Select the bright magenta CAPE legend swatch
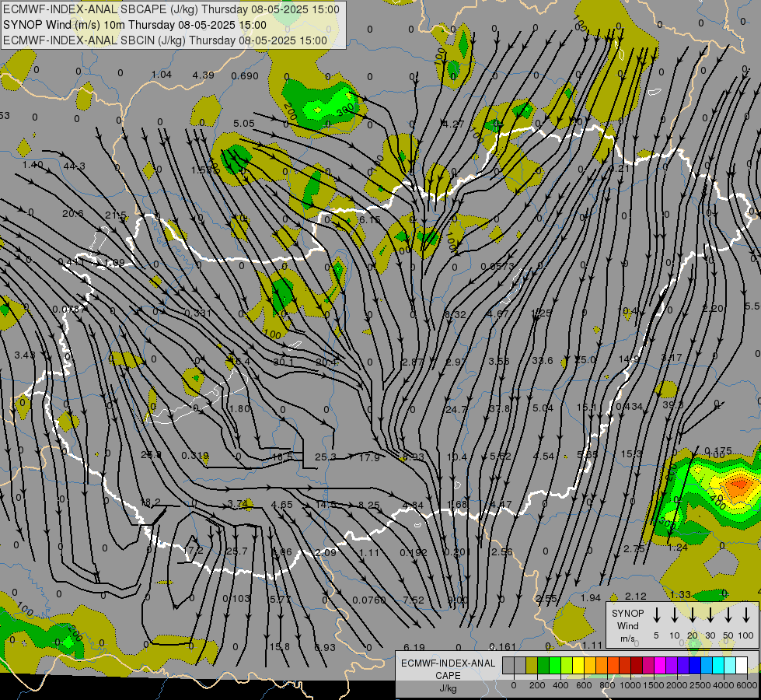The image size is (761, 700). (661, 665)
